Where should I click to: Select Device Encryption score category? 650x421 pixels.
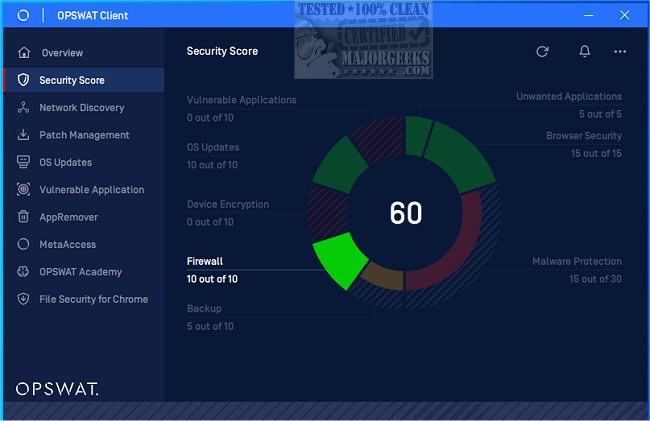[x=228, y=204]
